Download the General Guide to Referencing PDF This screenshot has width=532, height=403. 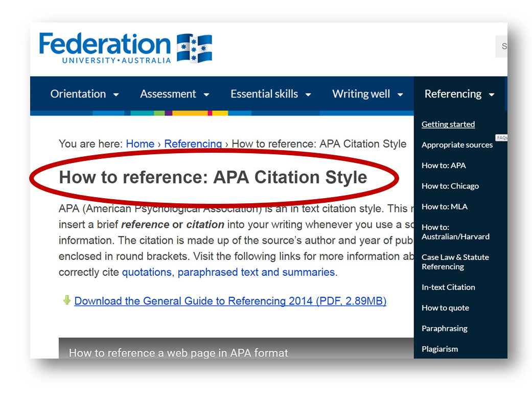tap(230, 301)
